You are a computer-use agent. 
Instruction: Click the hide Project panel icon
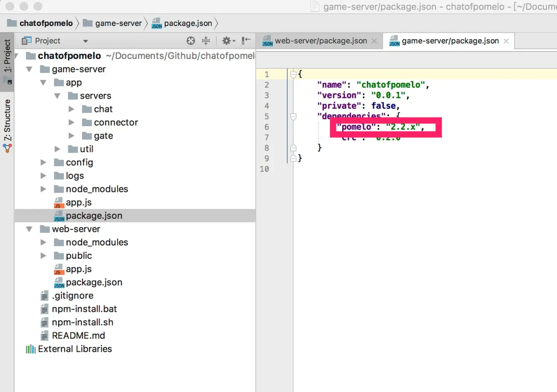pos(246,41)
